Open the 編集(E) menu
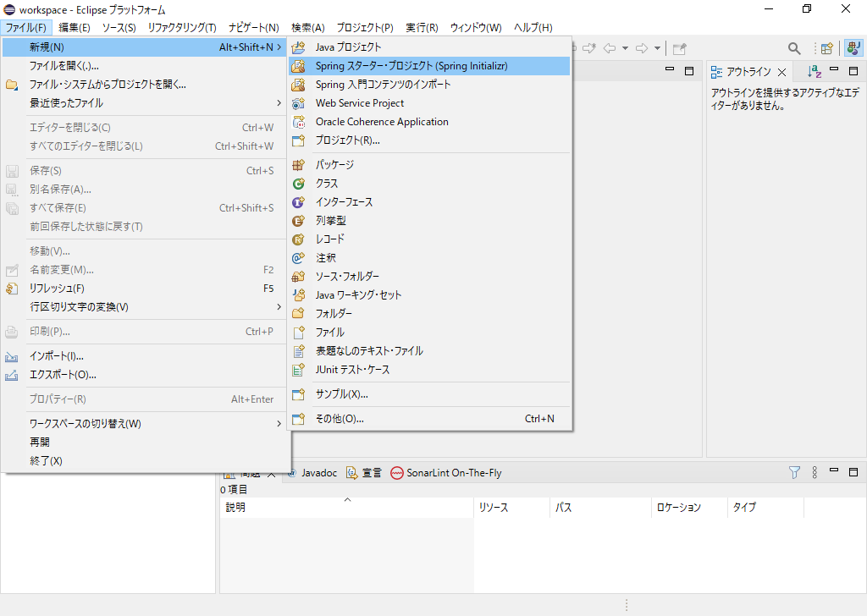Screen dimensions: 867x616 75,28
